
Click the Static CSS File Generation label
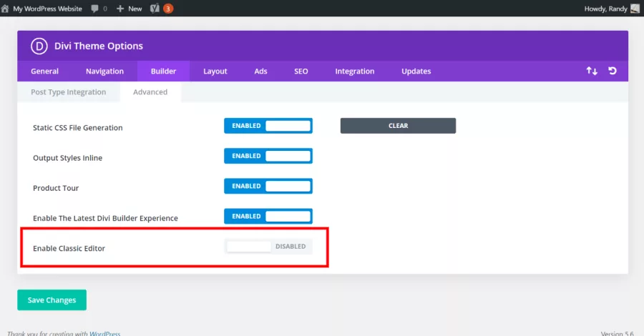tap(77, 127)
